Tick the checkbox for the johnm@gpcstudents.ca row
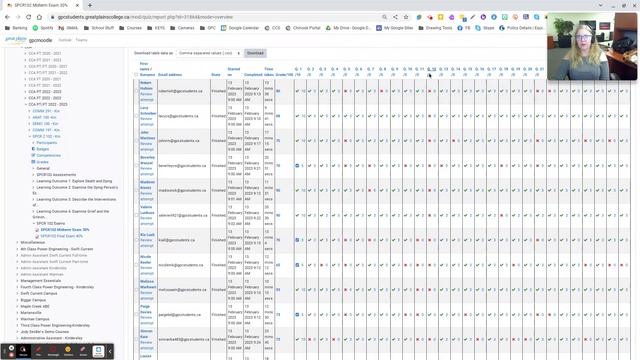Viewport: 640px width, 360px height. (136, 141)
